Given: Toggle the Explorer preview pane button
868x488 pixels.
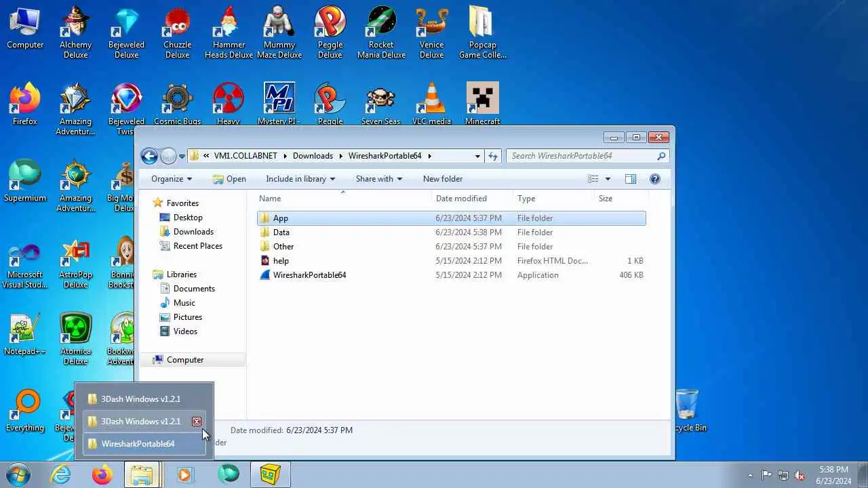Looking at the screenshot, I should pos(630,179).
